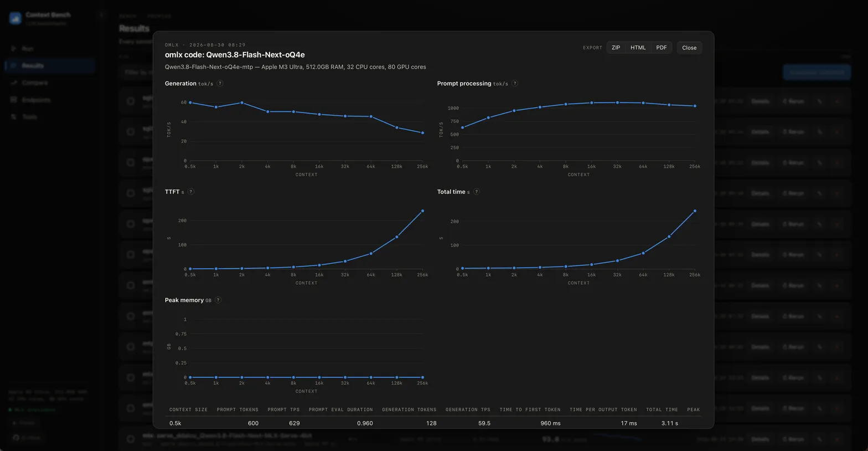Click the 59.5 generation TPS cell
868x451 pixels.
point(484,423)
